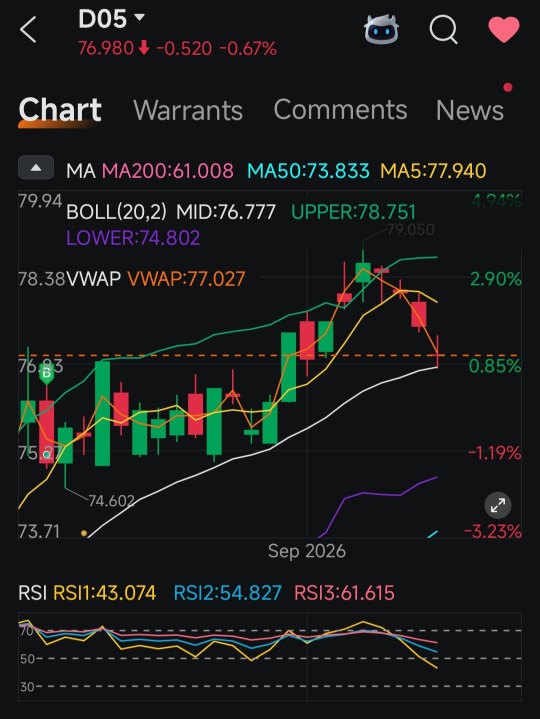Tap the price 76.980 quote text
Screen dimensions: 540x719
(106, 48)
